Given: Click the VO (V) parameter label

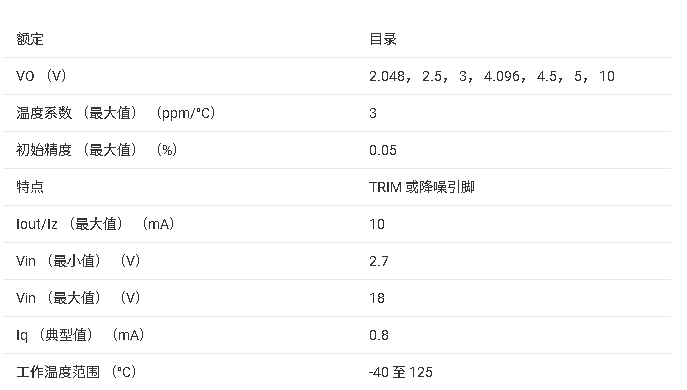Looking at the screenshot, I should (41, 76).
